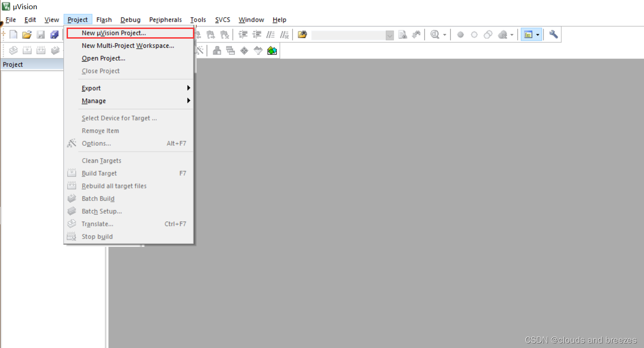Open the SVCS menu
Viewport: 644px width, 348px height.
click(x=223, y=20)
